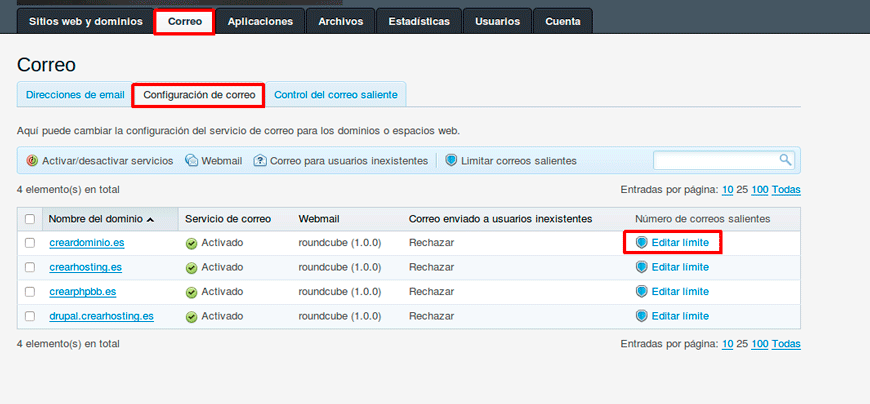Image resolution: width=870 pixels, height=404 pixels.
Task: Switch to Control del correo saliente tab
Action: click(x=335, y=95)
